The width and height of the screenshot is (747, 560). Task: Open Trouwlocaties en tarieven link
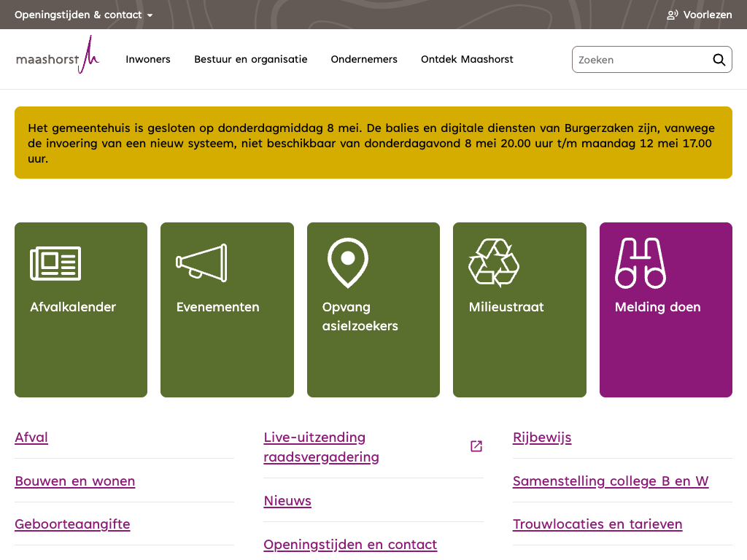597,524
